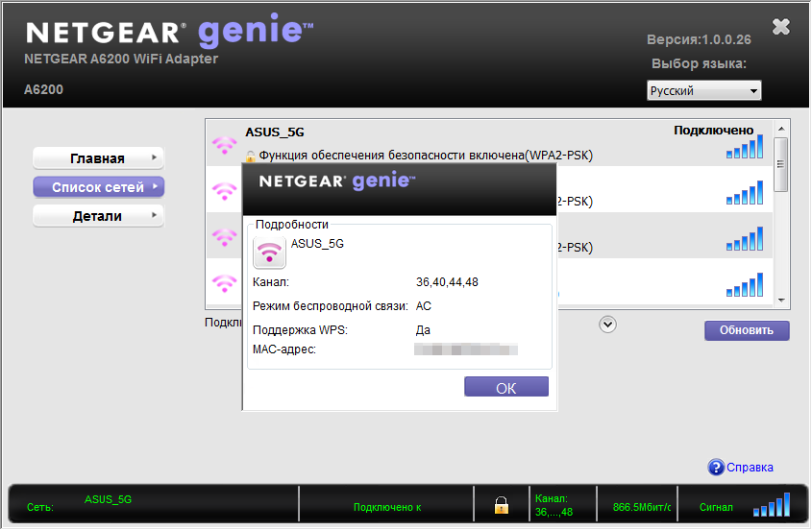Image resolution: width=812 pixels, height=530 pixels.
Task: Click the Wi-Fi icon inside Подробности dialog
Action: 269,253
